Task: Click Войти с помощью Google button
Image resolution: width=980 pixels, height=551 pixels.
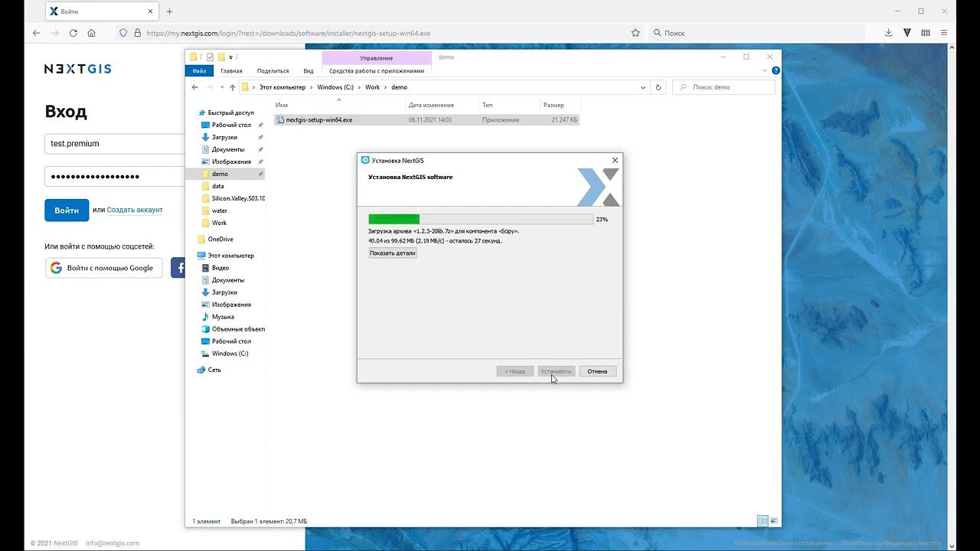Action: (104, 268)
